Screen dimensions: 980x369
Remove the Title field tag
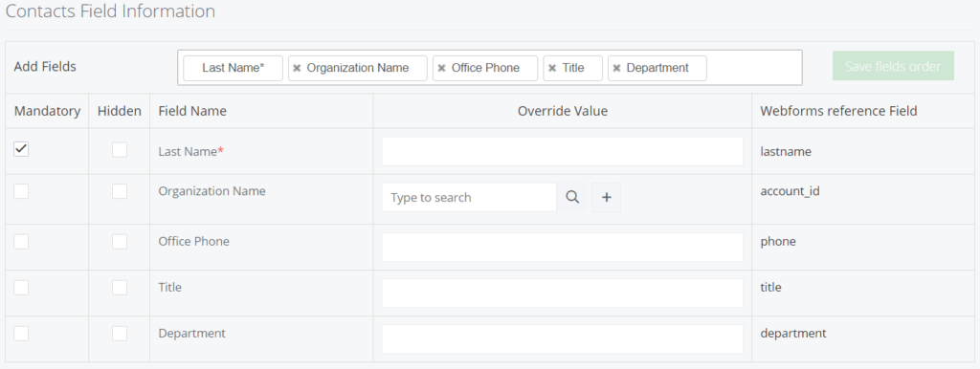point(552,68)
